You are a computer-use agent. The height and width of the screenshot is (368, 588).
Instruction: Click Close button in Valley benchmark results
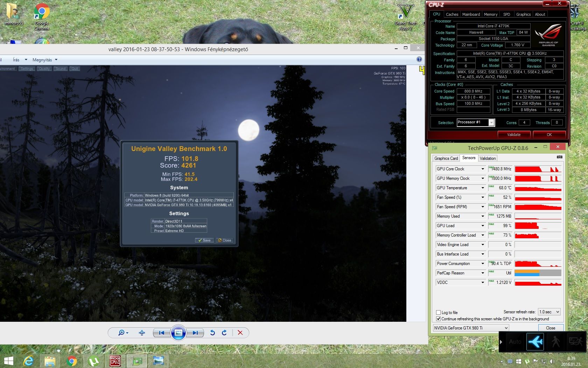coord(225,240)
